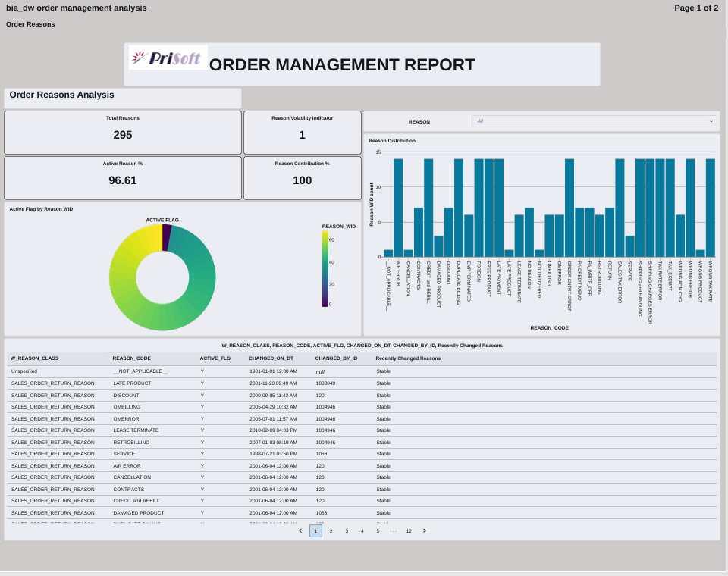Jump to page 12 of the table
Screen dimensions: 728x576
pos(409,531)
